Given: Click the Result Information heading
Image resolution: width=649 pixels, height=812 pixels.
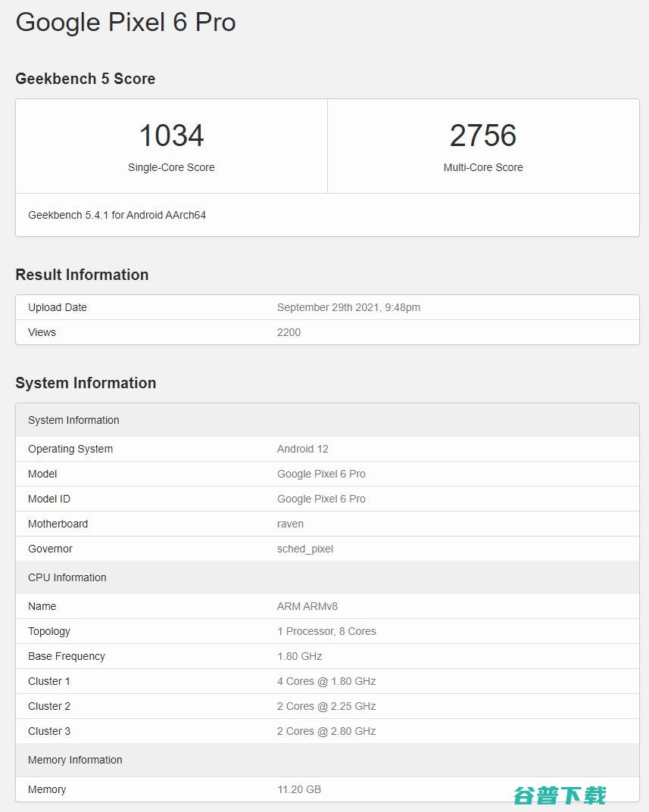Looking at the screenshot, I should (82, 275).
